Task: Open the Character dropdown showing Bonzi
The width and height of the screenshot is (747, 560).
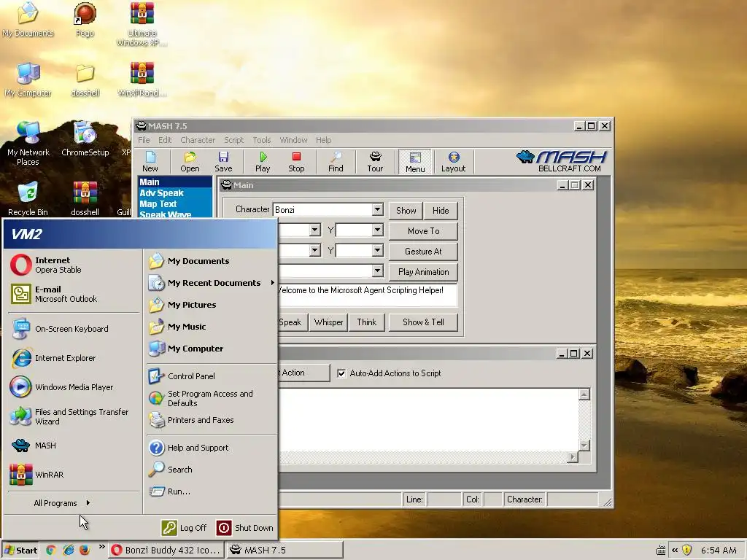Action: pyautogui.click(x=377, y=209)
